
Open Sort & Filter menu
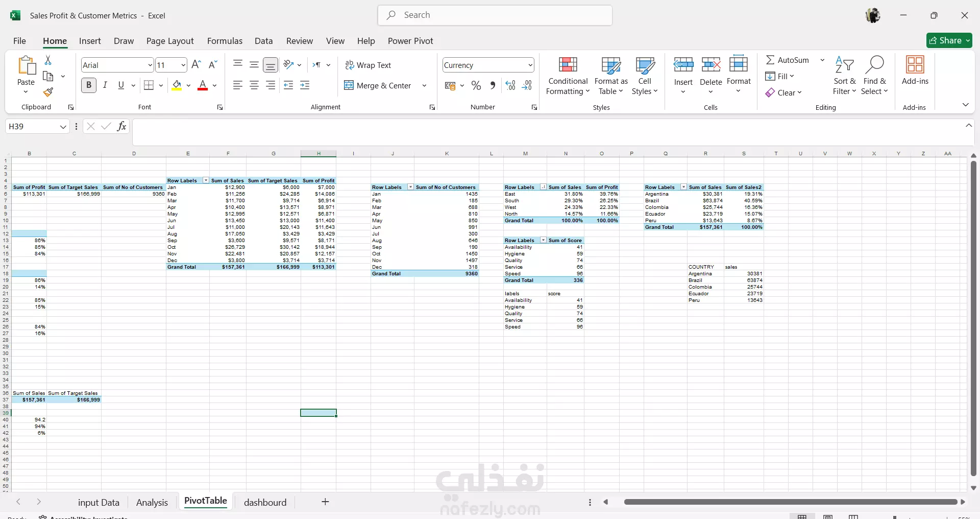pyautogui.click(x=845, y=76)
